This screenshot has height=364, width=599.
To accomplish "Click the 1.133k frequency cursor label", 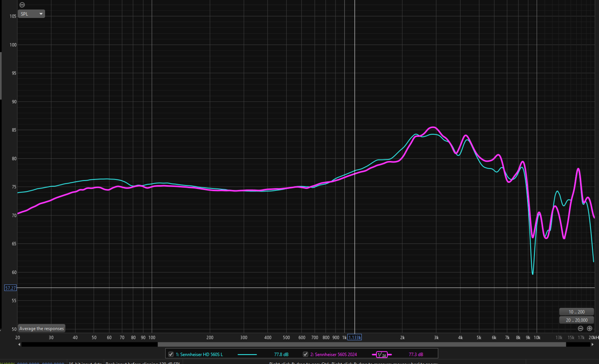I will point(354,337).
